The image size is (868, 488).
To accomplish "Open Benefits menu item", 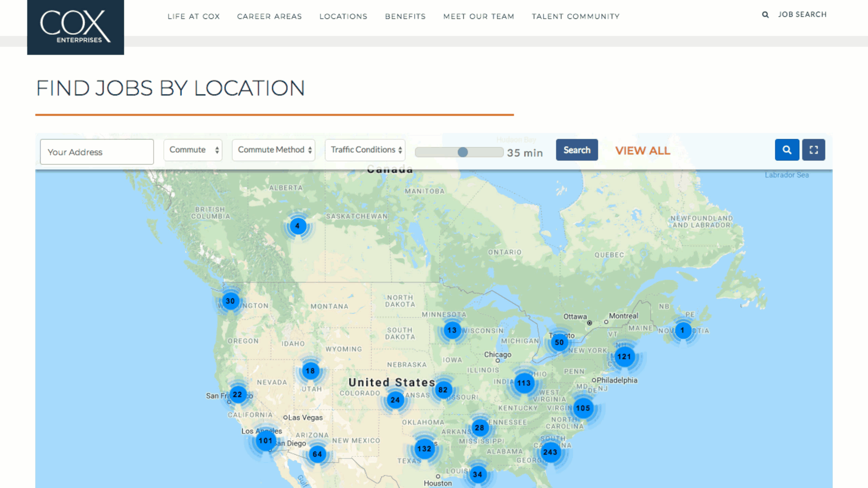I will tap(406, 16).
